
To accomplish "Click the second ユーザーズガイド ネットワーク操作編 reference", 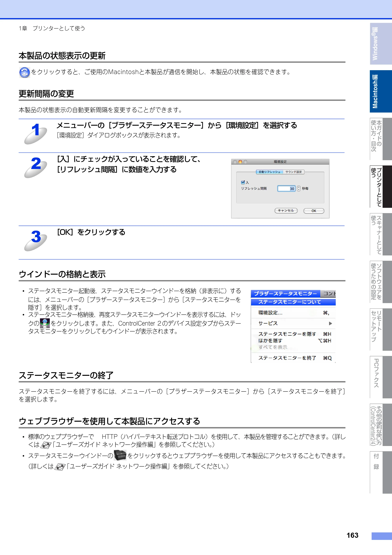I will (118, 467).
